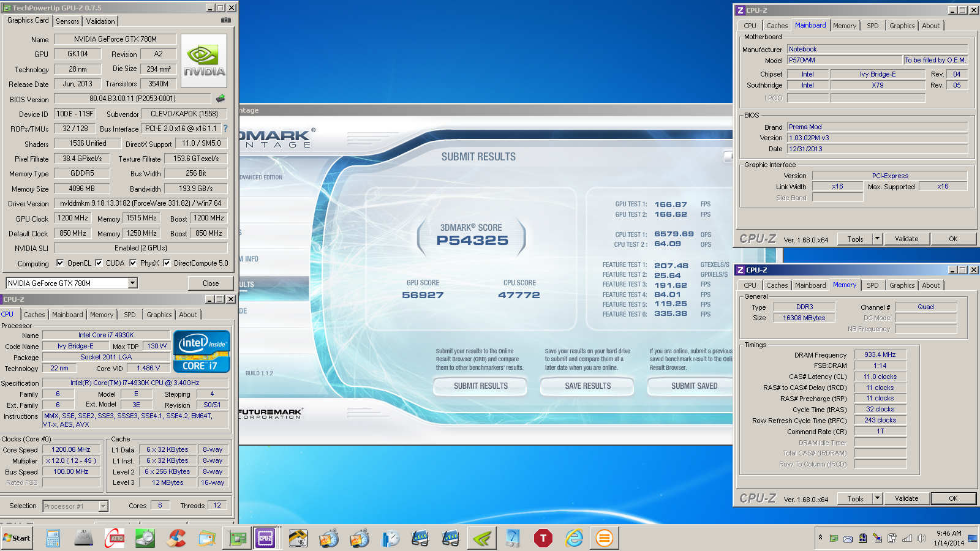Open the orange circular striped taskbar icon
The height and width of the screenshot is (551, 980).
click(x=605, y=538)
